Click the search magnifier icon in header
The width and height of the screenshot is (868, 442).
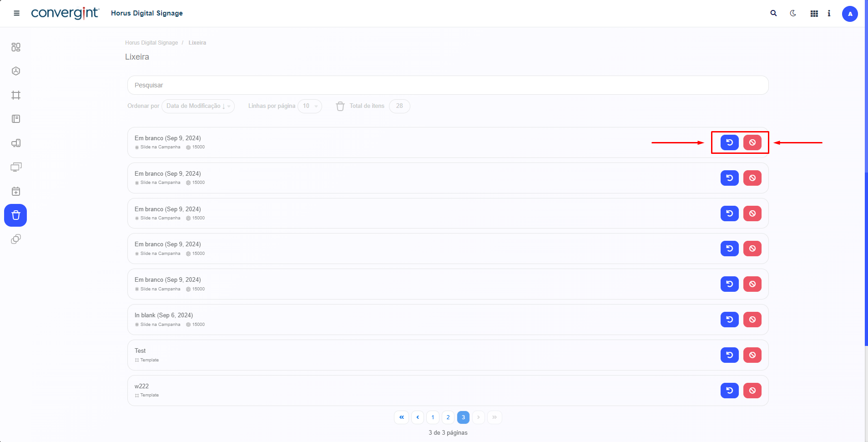(x=773, y=13)
